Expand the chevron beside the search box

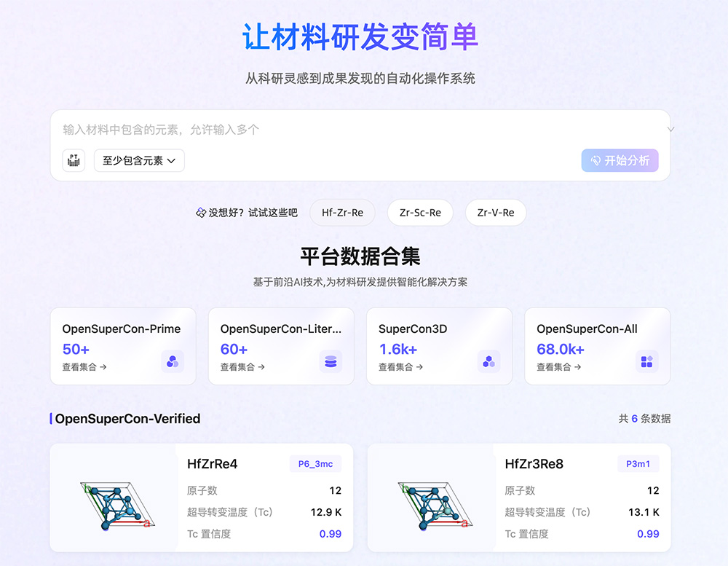670,130
